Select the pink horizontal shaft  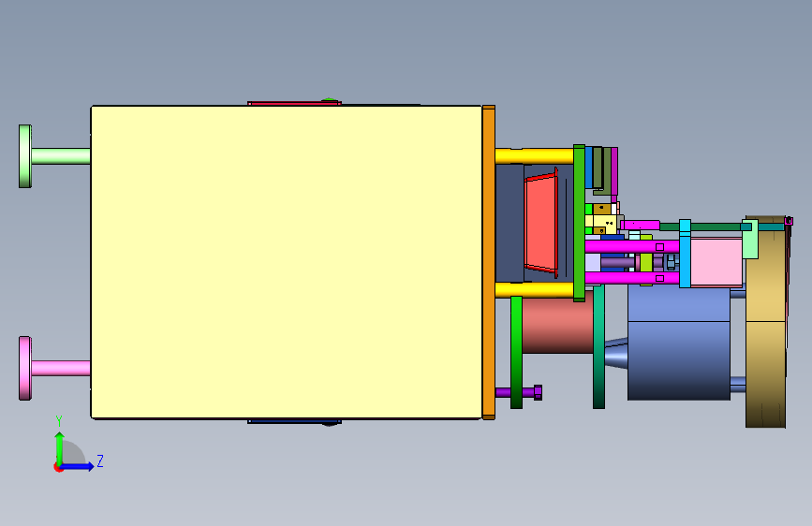click(61, 368)
